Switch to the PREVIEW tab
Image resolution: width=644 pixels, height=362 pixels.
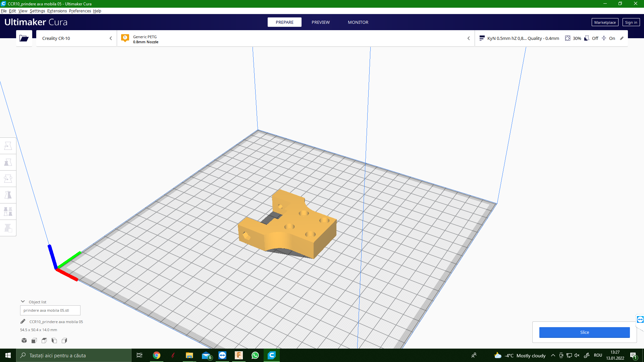(x=320, y=22)
